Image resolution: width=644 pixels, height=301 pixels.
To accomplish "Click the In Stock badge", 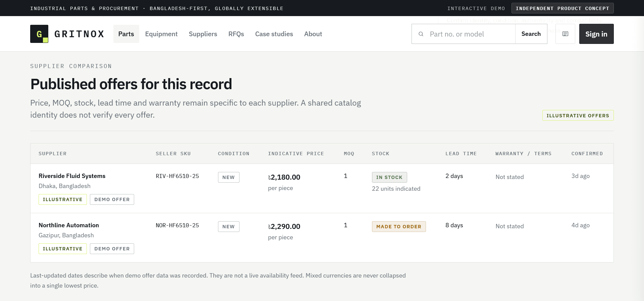I will coord(389,177).
